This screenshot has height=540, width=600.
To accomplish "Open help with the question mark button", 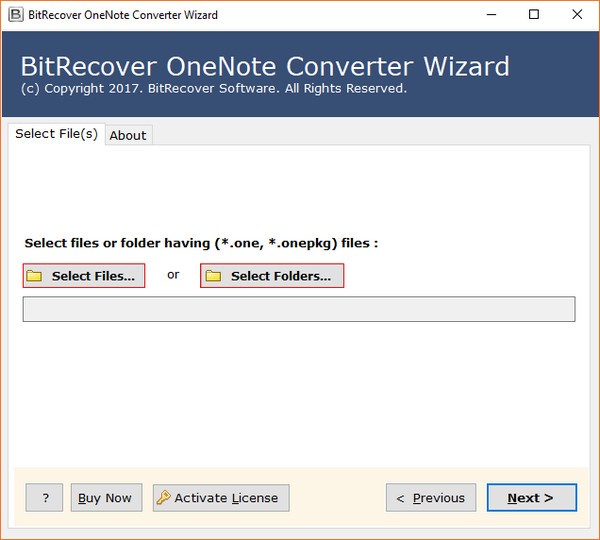I will tap(44, 498).
